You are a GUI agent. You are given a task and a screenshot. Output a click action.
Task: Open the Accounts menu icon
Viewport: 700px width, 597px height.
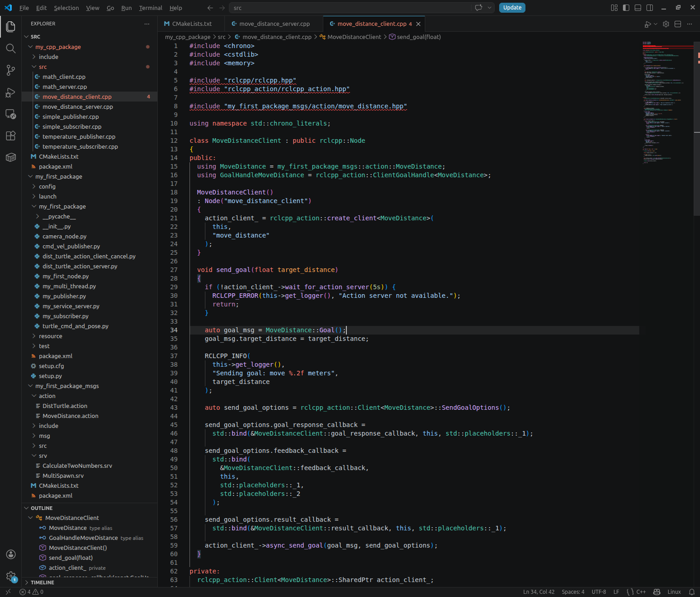tap(11, 554)
